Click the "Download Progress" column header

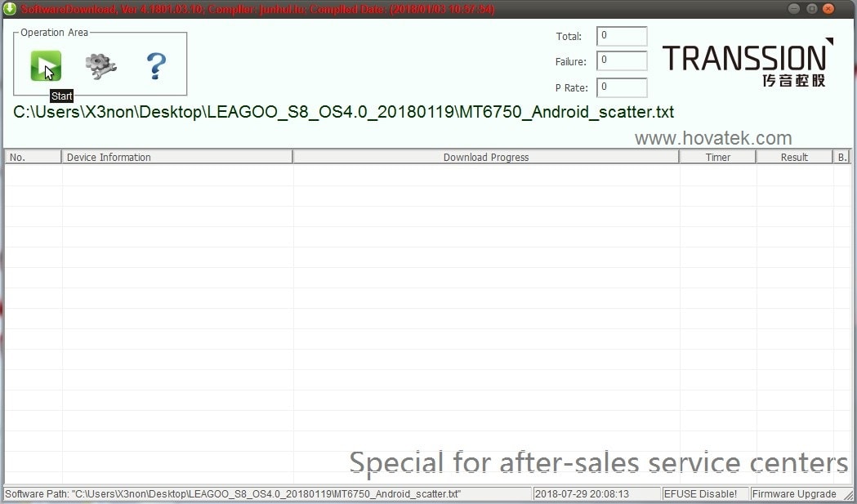[486, 157]
